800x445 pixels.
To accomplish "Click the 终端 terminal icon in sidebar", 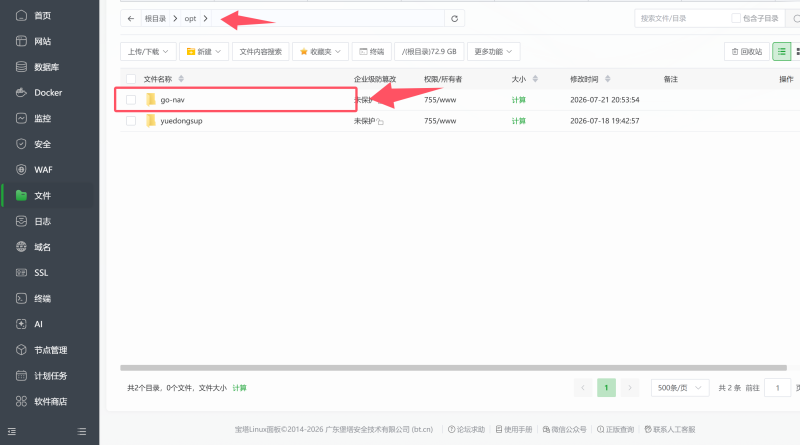I will (21, 299).
